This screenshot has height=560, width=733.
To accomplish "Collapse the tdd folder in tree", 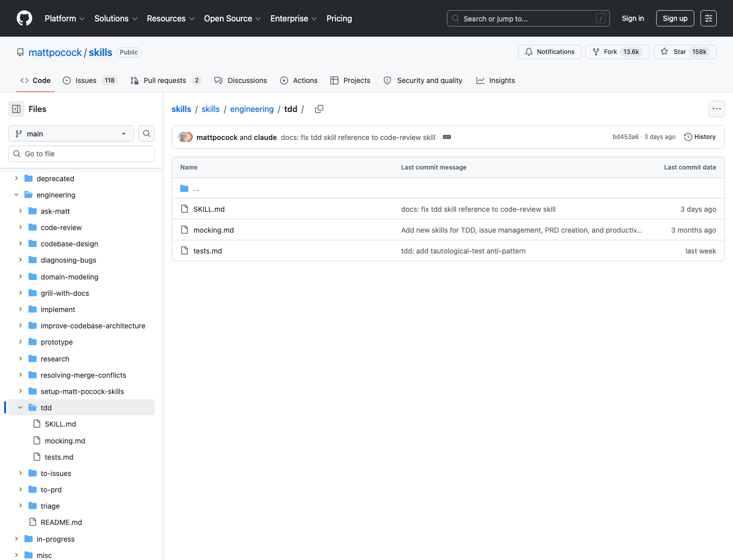I will [x=20, y=408].
